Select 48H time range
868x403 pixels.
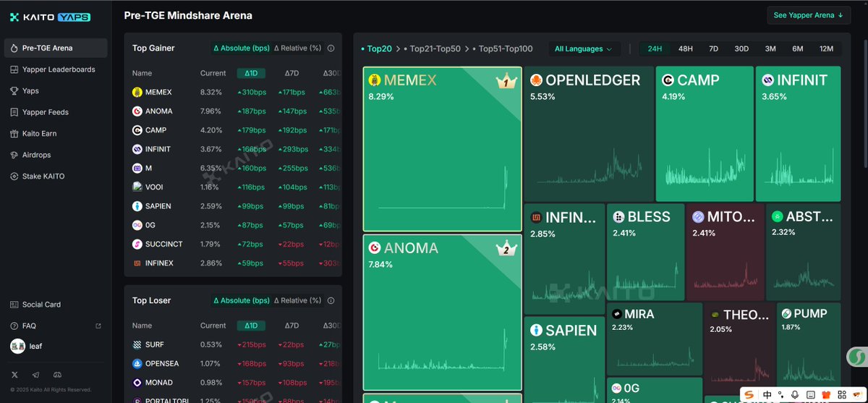pyautogui.click(x=685, y=49)
